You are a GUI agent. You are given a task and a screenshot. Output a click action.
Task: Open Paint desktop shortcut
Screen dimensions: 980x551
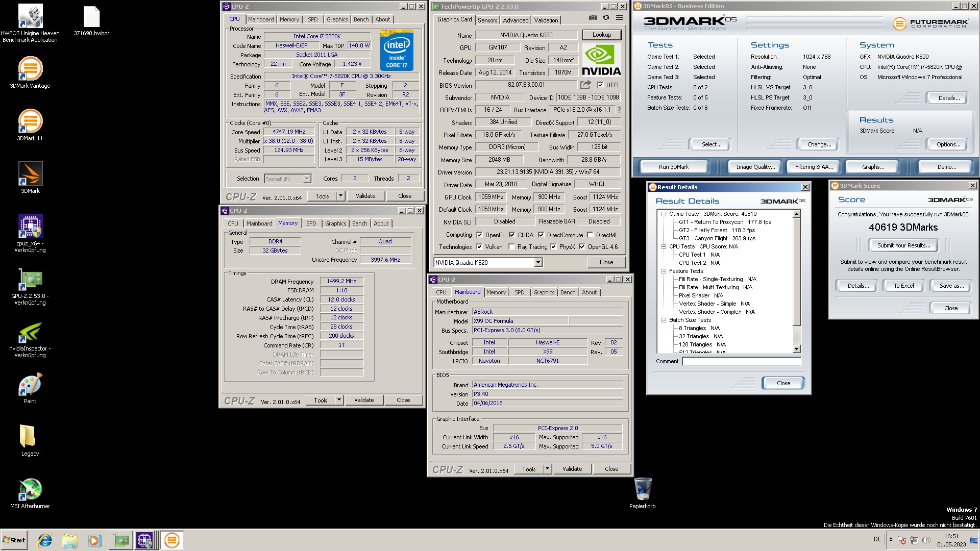click(x=30, y=388)
